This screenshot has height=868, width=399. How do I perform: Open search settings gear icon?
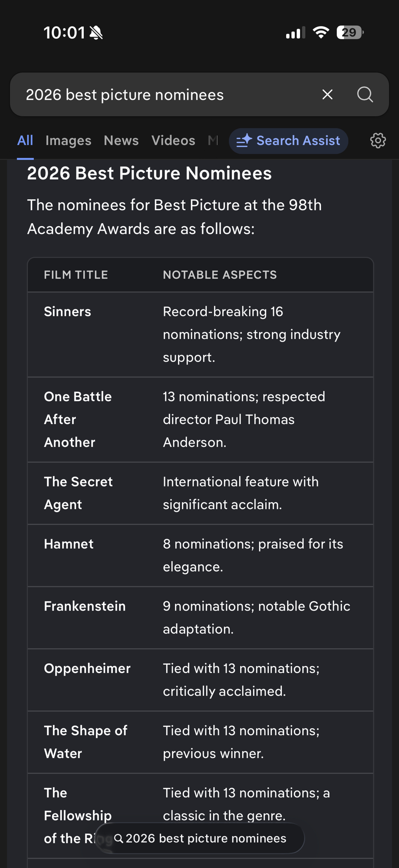[378, 141]
